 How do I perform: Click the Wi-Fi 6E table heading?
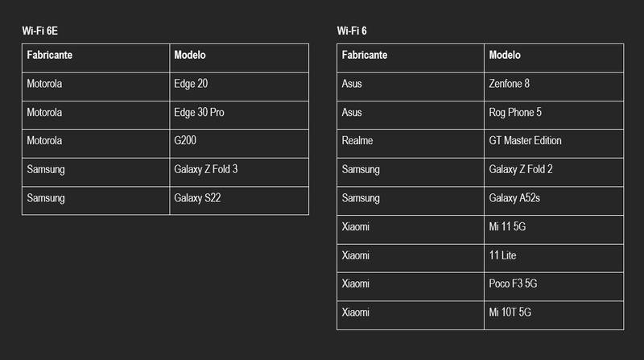[x=39, y=31]
